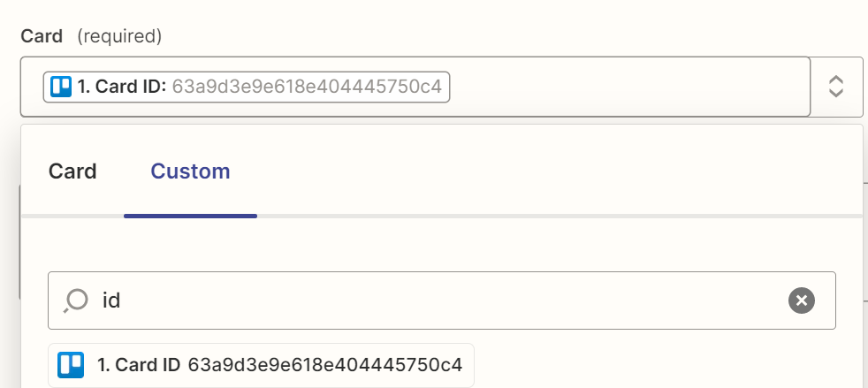Screen dimensions: 868x388
Task: Select the Custom tab
Action: click(190, 171)
